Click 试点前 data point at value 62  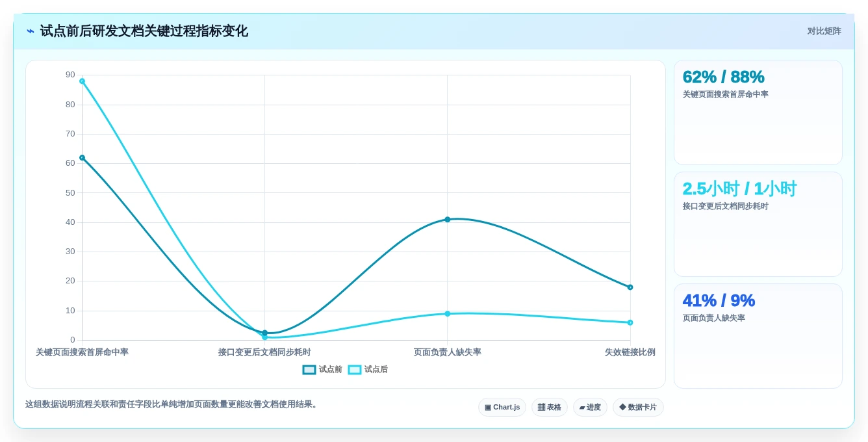[82, 157]
